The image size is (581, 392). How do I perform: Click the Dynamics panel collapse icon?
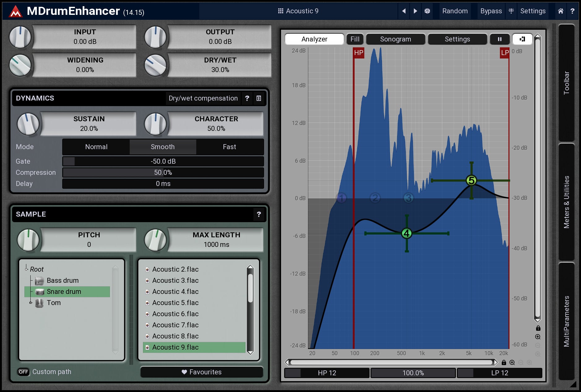[x=259, y=98]
